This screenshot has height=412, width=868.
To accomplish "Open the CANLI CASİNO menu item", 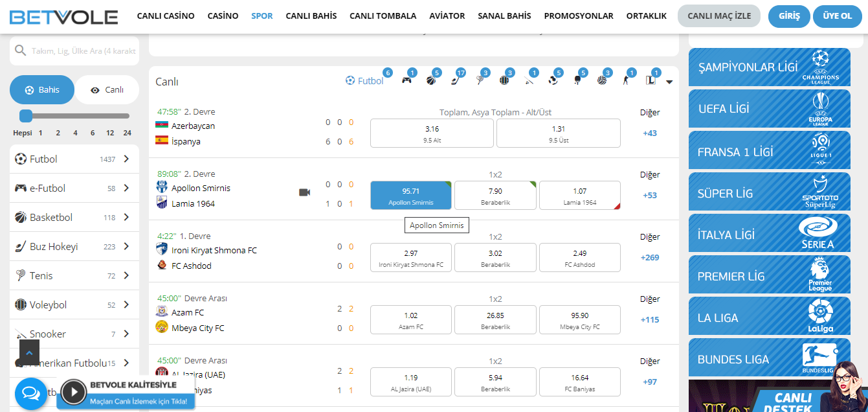I will 165,16.
